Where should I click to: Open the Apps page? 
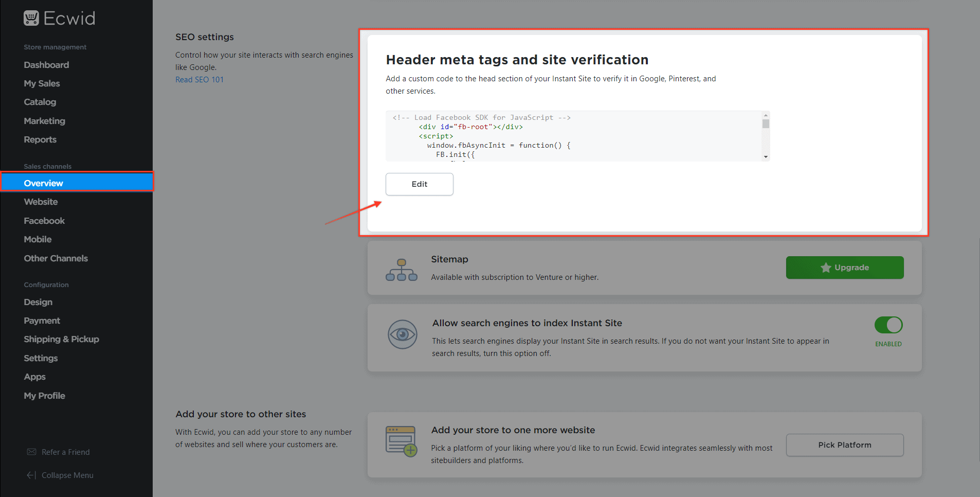(x=34, y=377)
